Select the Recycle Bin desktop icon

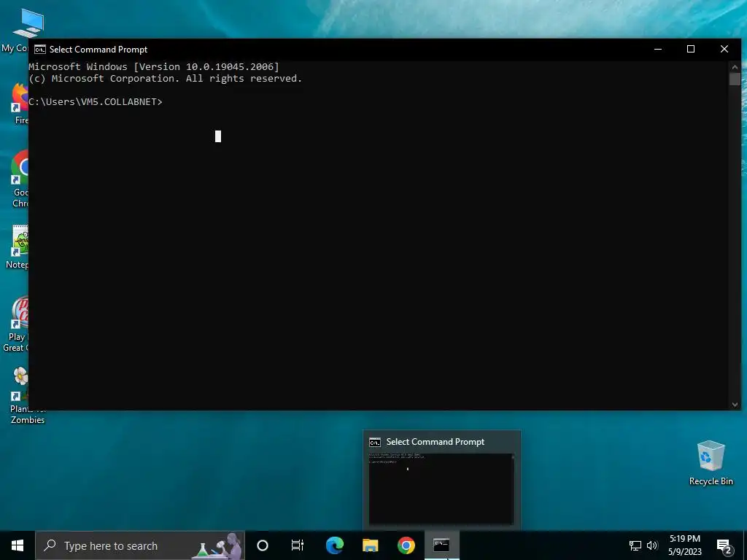[x=711, y=462]
